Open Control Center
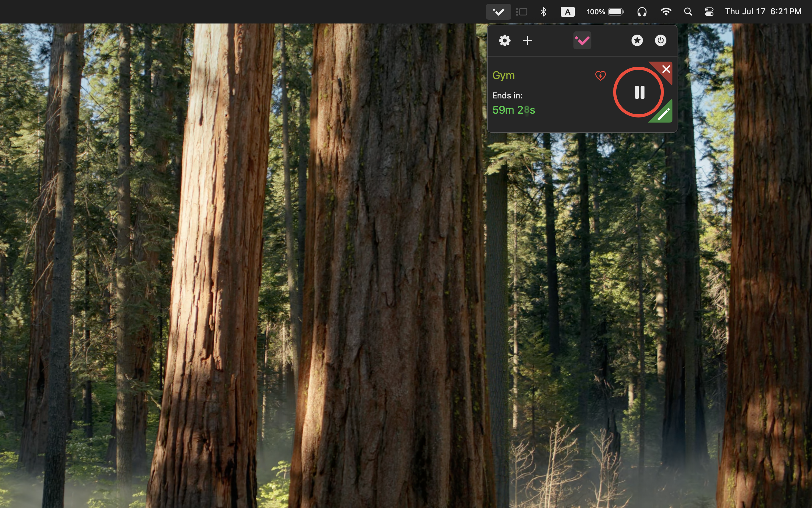 coord(709,12)
